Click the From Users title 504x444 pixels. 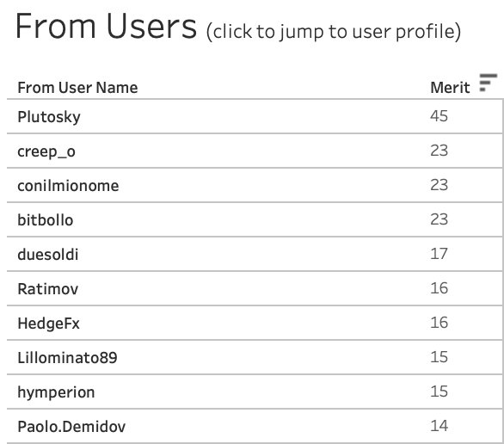[106, 26]
